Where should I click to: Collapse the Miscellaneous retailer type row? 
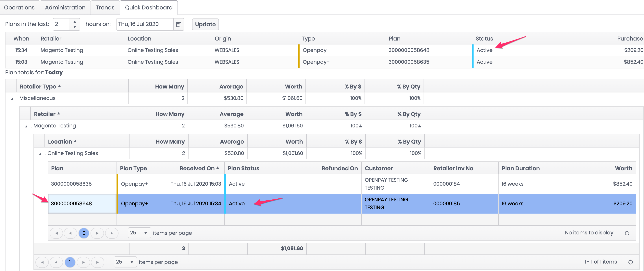[12, 99]
